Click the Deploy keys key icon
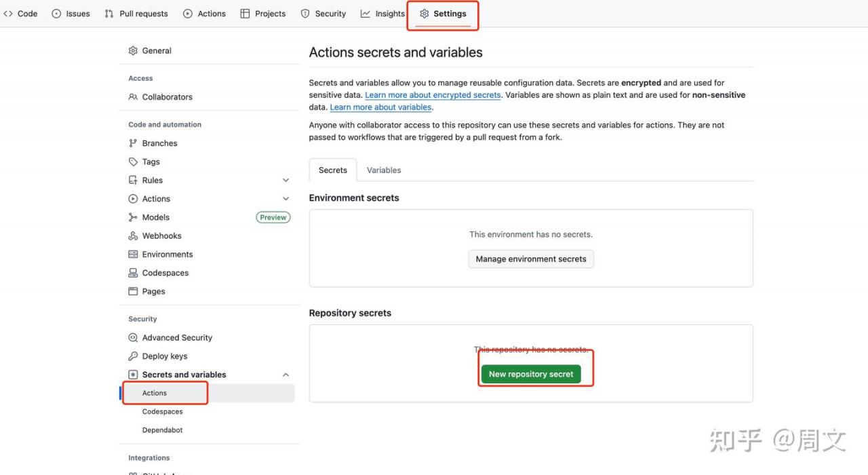 pos(133,356)
